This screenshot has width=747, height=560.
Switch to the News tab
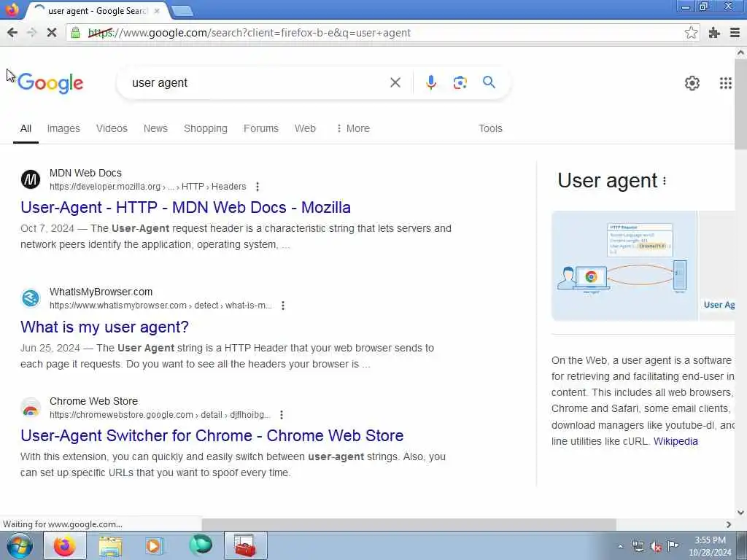point(155,128)
